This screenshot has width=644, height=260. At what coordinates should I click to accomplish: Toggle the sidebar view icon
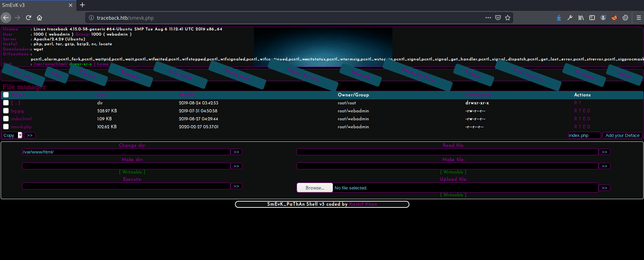592,18
